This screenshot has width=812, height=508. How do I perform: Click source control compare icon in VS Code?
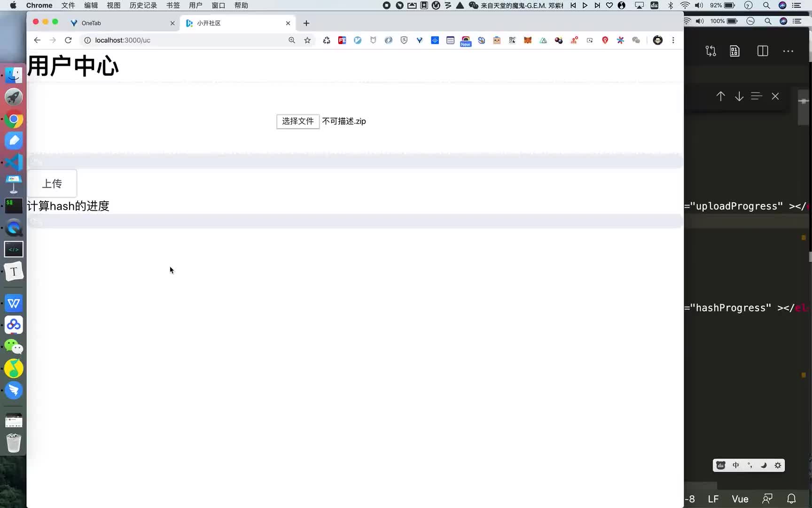711,51
